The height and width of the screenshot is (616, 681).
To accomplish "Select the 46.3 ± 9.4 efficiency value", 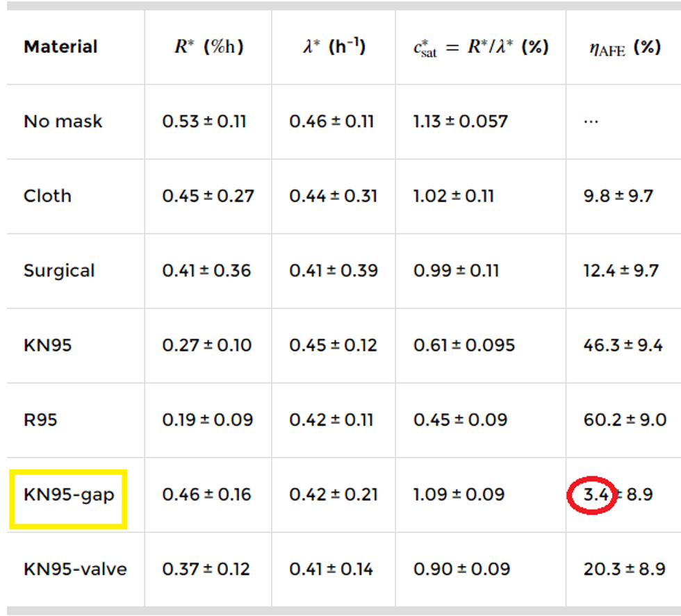I will pos(623,345).
